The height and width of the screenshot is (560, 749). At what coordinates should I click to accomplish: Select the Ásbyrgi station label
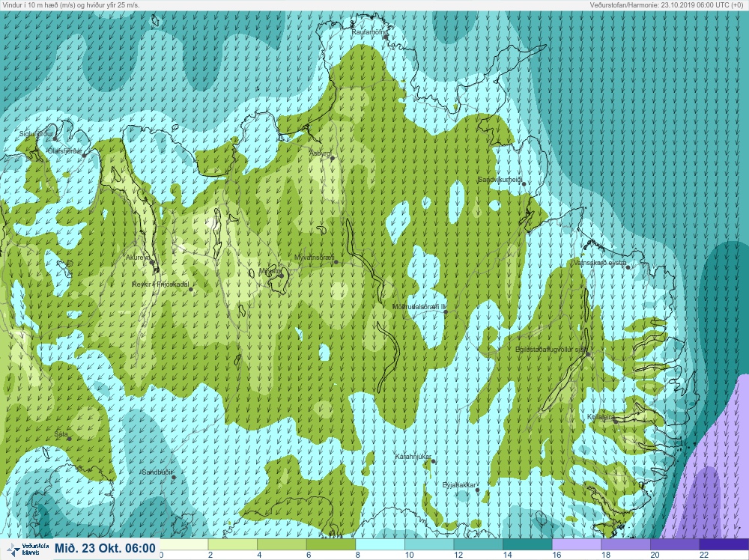320,153
